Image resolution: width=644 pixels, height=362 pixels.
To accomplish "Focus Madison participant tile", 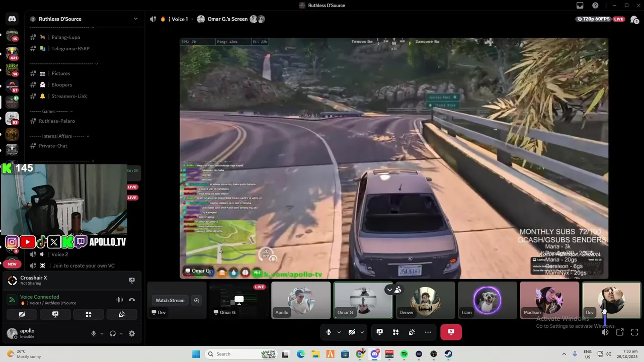I will (549, 300).
